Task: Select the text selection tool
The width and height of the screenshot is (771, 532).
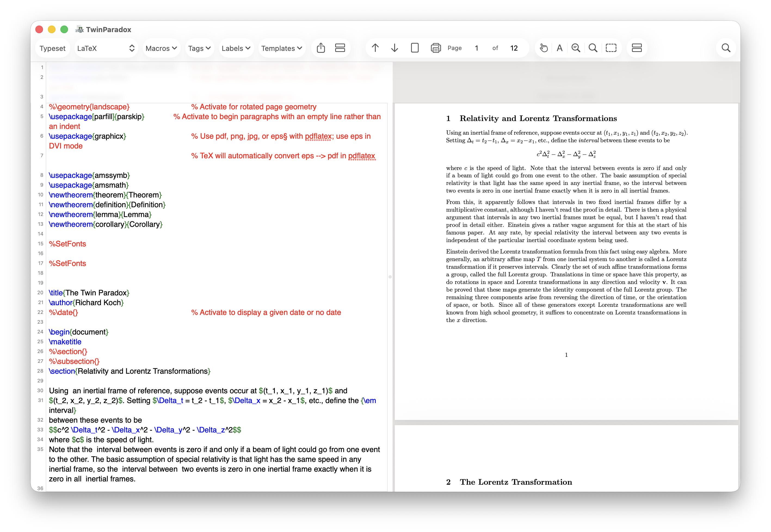Action: [560, 48]
